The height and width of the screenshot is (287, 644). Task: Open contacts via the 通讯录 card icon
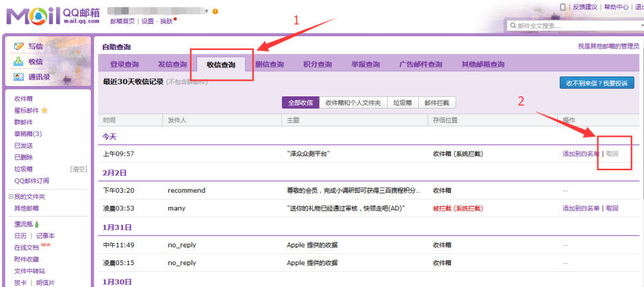[18, 77]
